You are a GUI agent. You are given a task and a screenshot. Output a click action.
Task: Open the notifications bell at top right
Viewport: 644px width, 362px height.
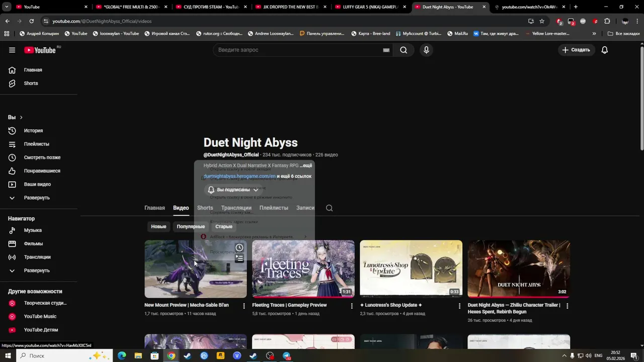tap(605, 50)
